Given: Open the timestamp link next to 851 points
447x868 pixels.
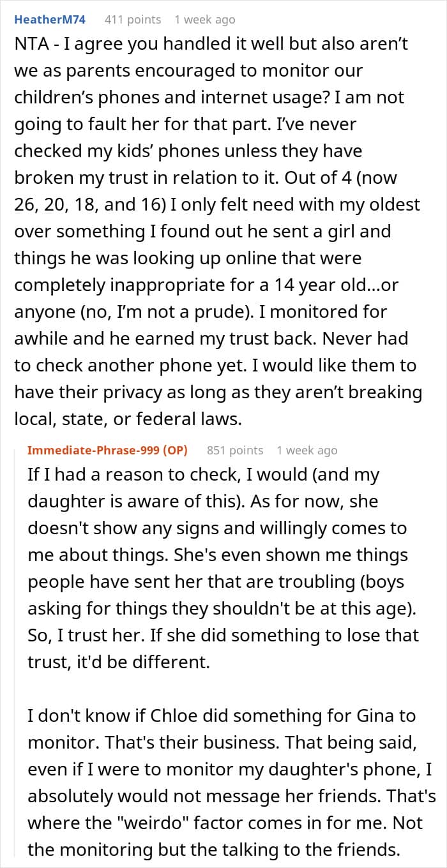Looking at the screenshot, I should (307, 450).
